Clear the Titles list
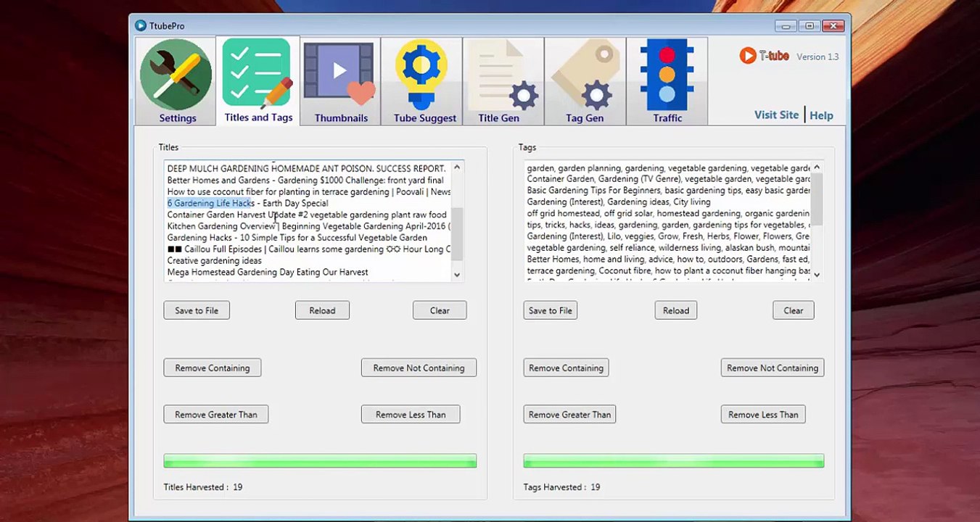 point(440,310)
